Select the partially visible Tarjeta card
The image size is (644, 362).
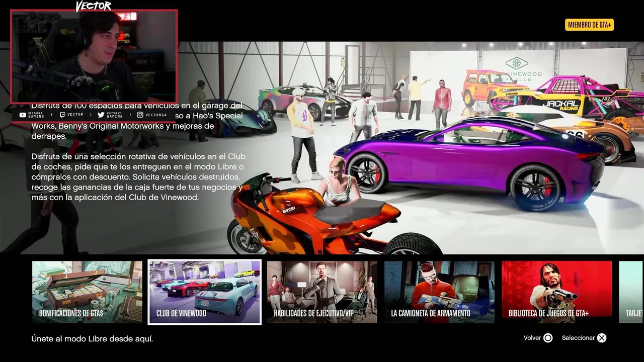(x=631, y=292)
